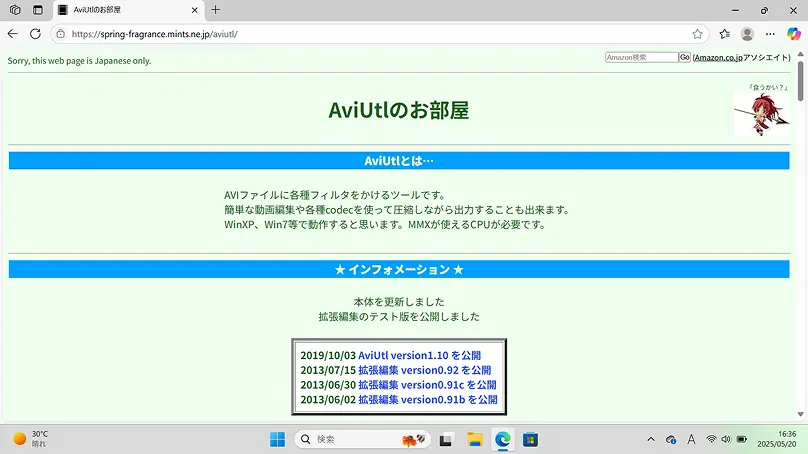Screen dimensions: 808x454
Task: Open the clock showing 16:36
Action: [x=777, y=439]
